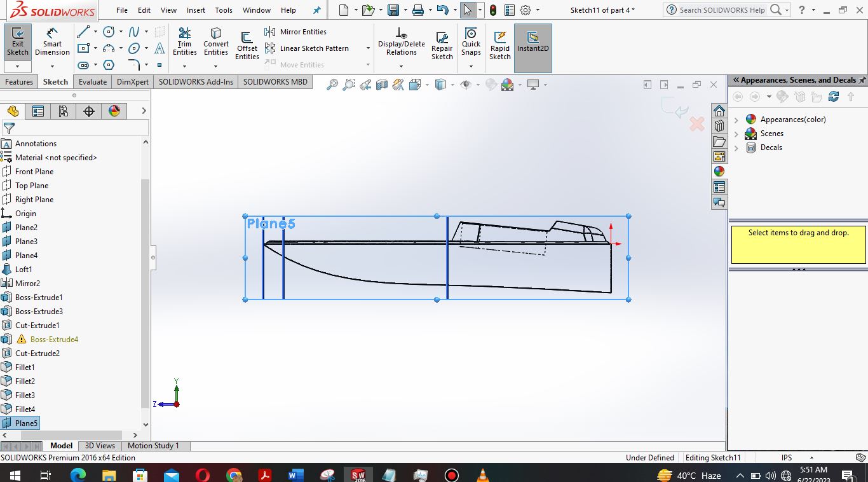Screen dimensions: 868x482
Task: Open the DimXpertManager tab icon
Action: click(x=89, y=111)
